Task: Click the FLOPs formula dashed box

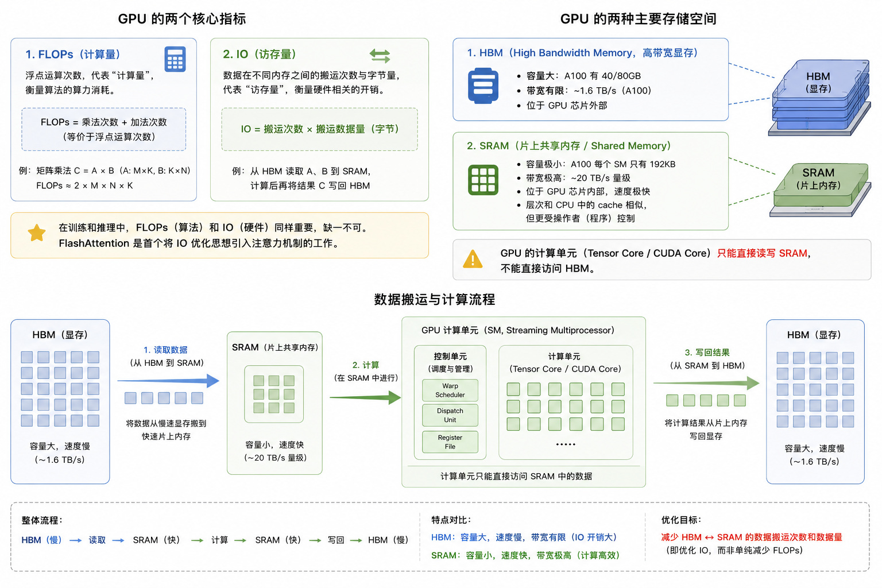Action: [104, 129]
